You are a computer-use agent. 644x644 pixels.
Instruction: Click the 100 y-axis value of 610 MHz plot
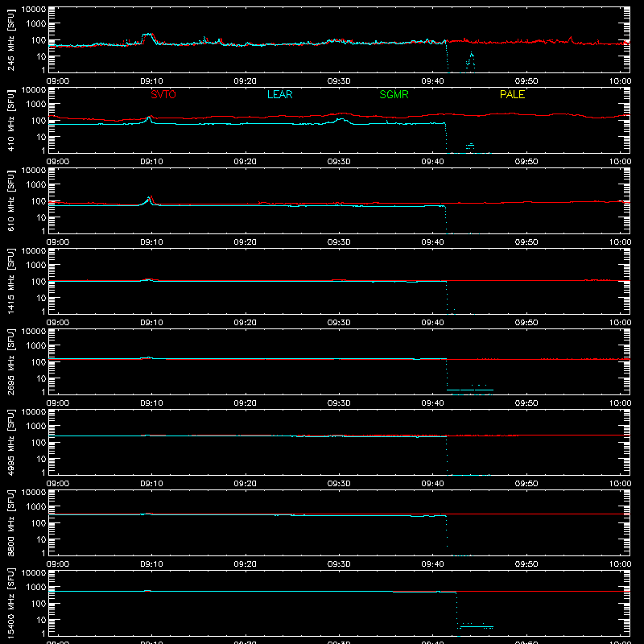pos(39,201)
